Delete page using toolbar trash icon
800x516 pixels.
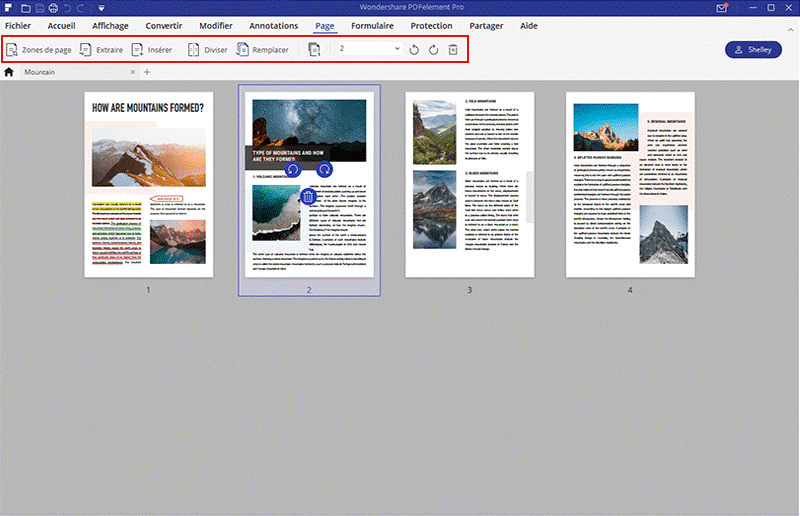pos(453,50)
